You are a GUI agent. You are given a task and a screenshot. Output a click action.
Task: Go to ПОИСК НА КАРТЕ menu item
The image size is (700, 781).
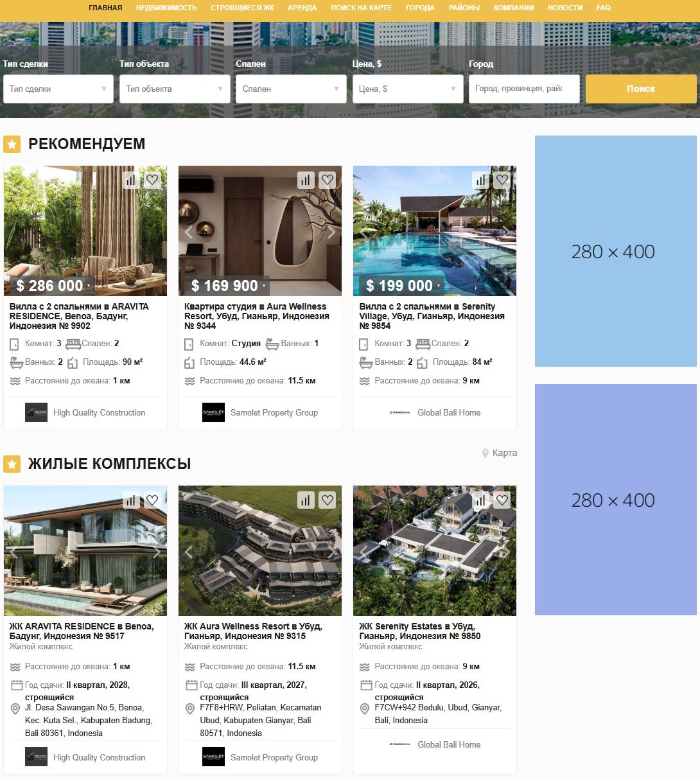click(361, 8)
